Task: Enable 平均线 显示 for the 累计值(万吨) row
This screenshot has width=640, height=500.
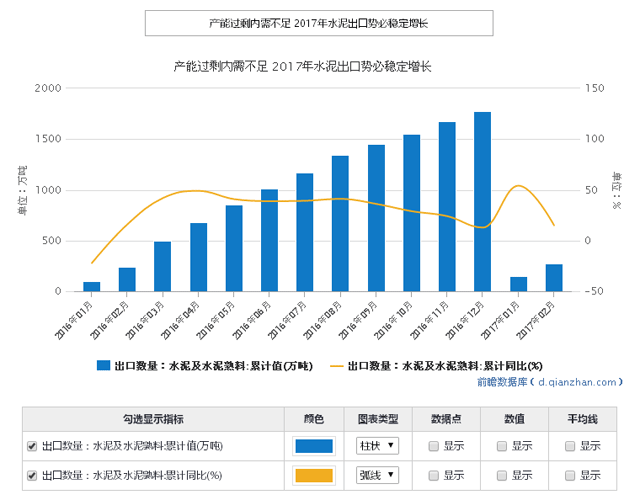Action: pyautogui.click(x=570, y=446)
